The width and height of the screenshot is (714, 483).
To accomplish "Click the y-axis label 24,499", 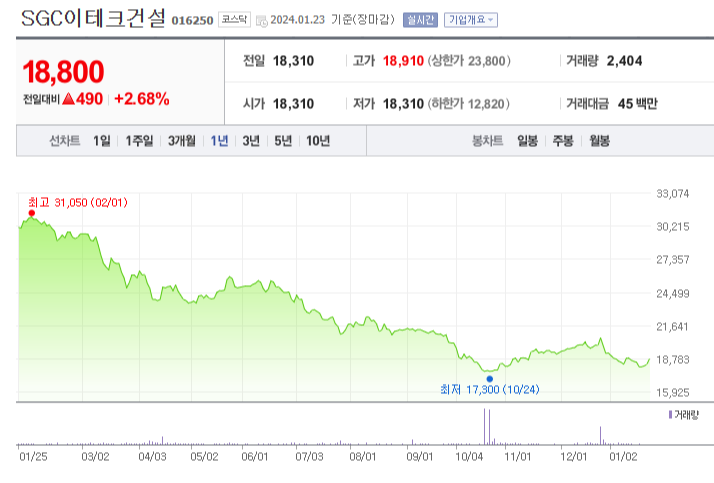I will [673, 294].
